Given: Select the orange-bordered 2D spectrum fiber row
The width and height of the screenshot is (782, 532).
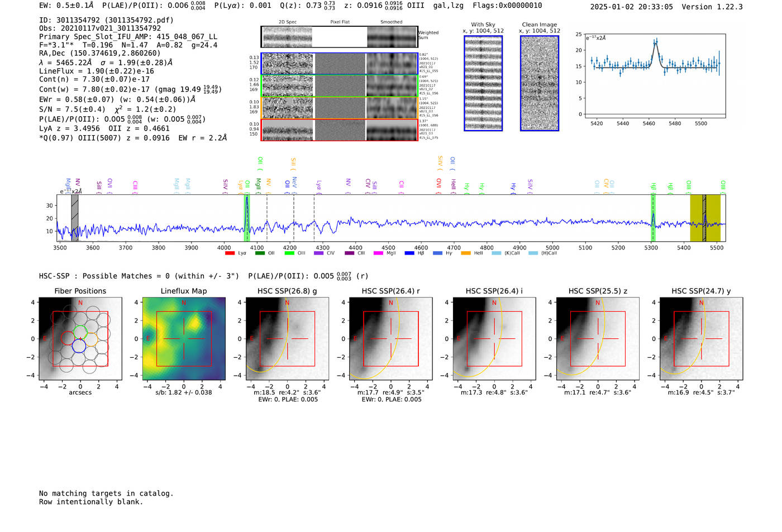Looking at the screenshot, I should pos(339,108).
